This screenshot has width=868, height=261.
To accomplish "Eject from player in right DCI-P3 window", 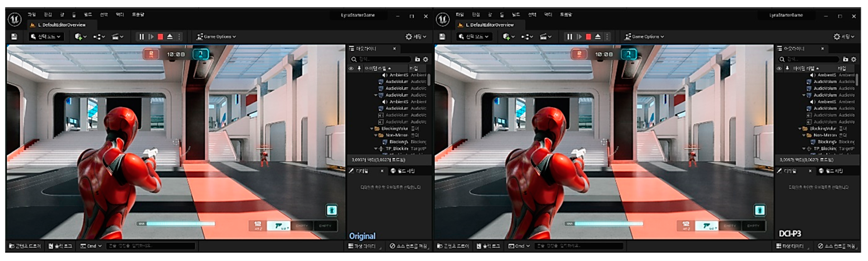I will [598, 37].
